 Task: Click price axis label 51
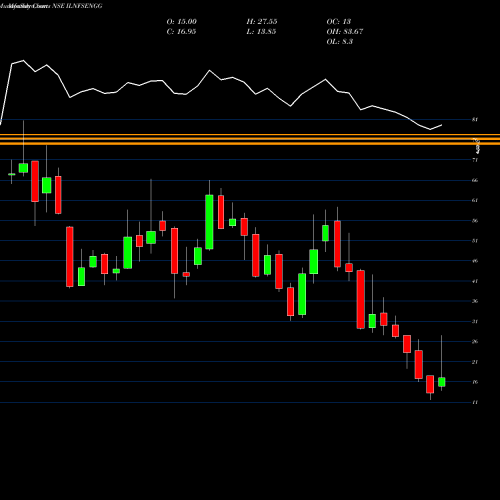pos(475,241)
